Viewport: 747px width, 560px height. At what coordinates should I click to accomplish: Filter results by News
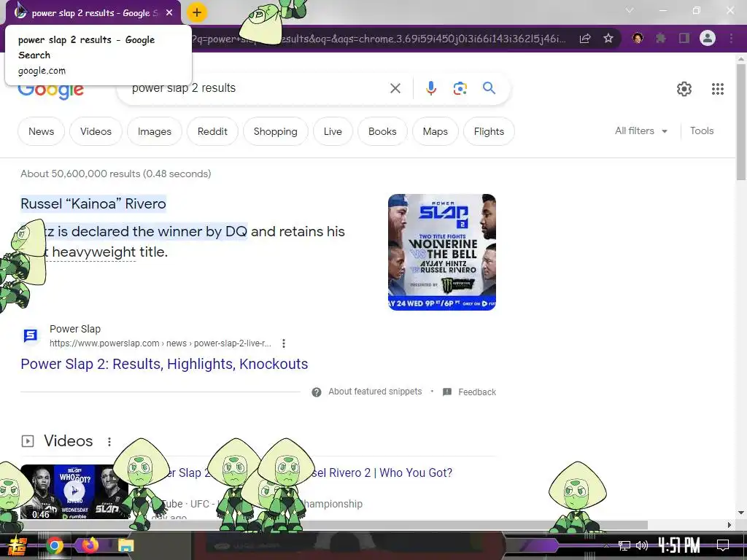[x=41, y=131]
